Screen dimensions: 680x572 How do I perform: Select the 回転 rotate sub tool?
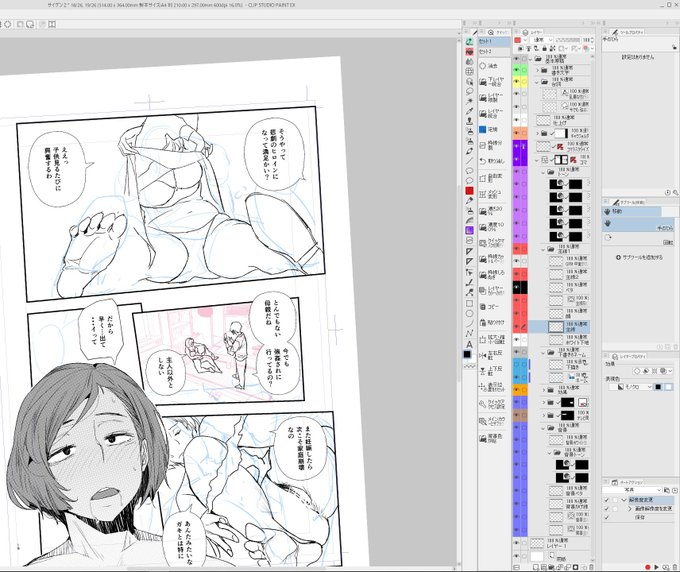[640, 239]
